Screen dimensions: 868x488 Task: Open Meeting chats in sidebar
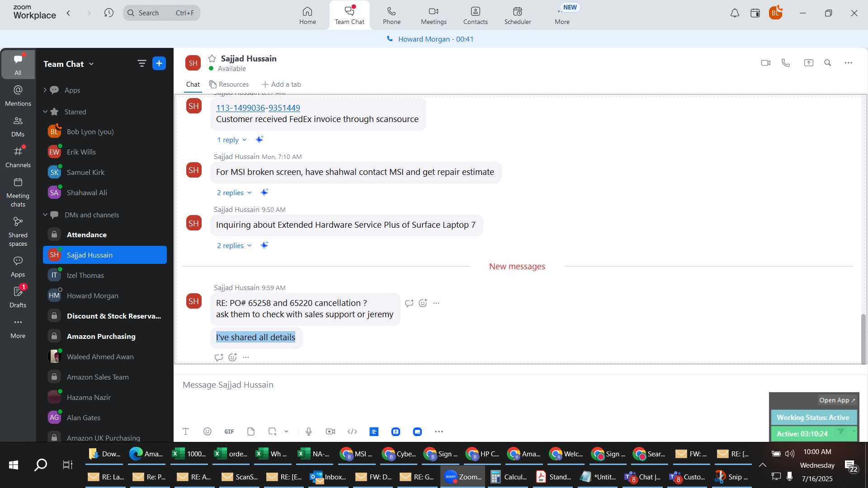click(18, 192)
